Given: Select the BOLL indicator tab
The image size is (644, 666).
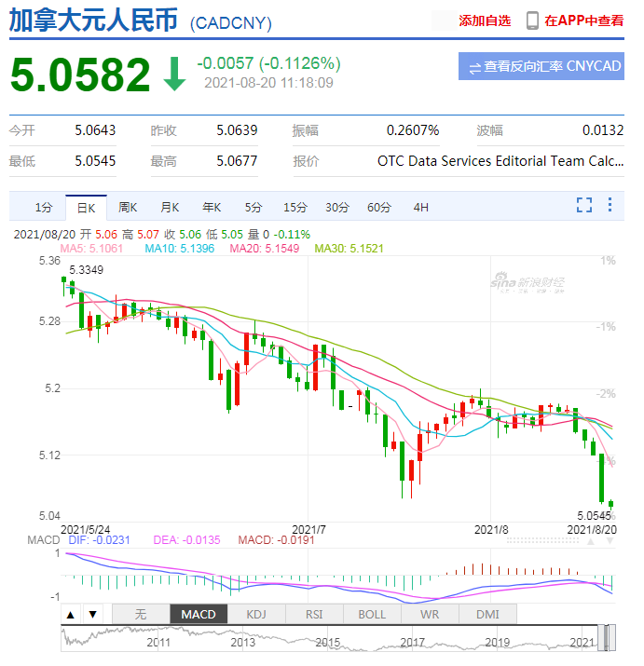Looking at the screenshot, I should coord(372,614).
